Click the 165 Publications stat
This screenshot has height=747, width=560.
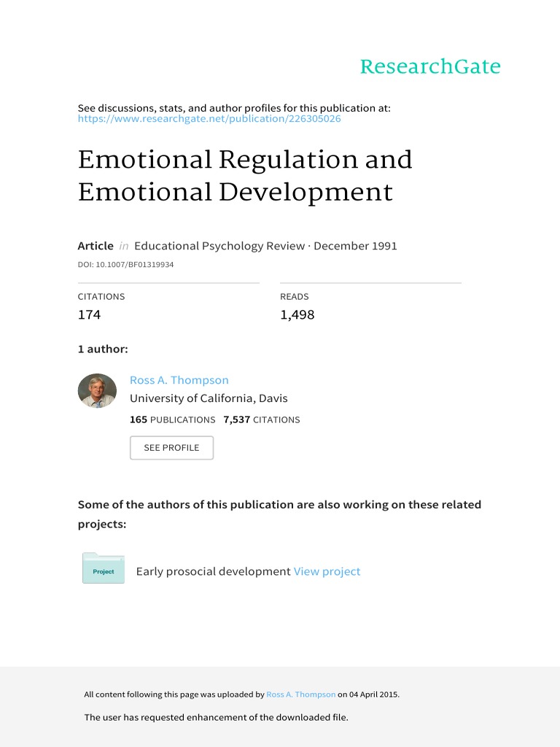point(172,419)
